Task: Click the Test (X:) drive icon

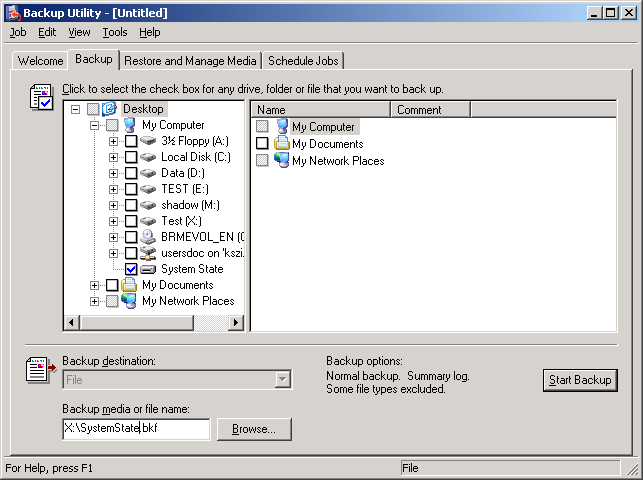Action: (148, 221)
